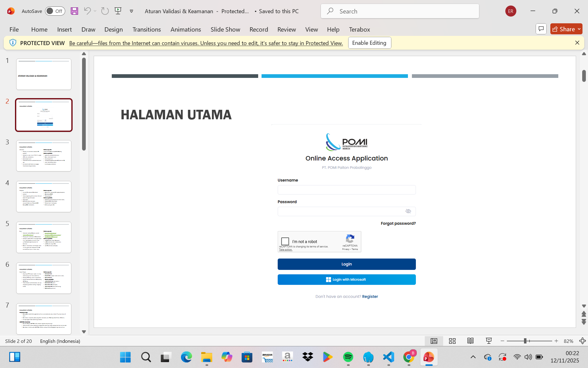Click the slide panel scrollbar thumb

coord(84,104)
